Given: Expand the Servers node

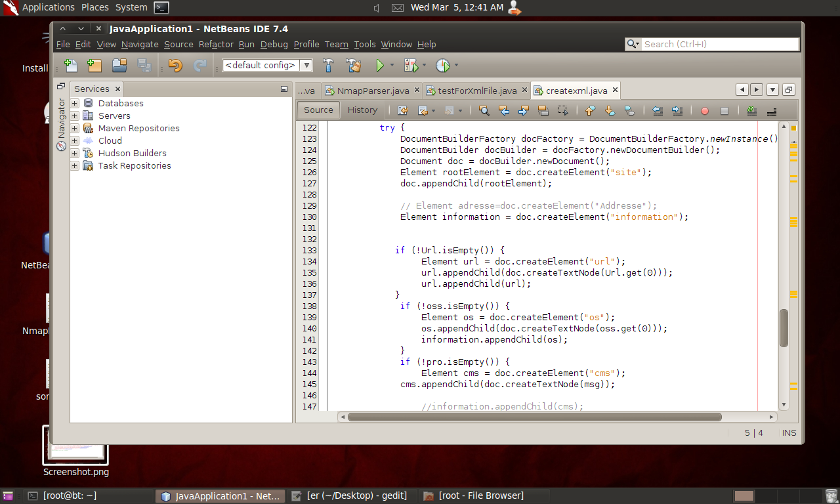Looking at the screenshot, I should point(75,115).
